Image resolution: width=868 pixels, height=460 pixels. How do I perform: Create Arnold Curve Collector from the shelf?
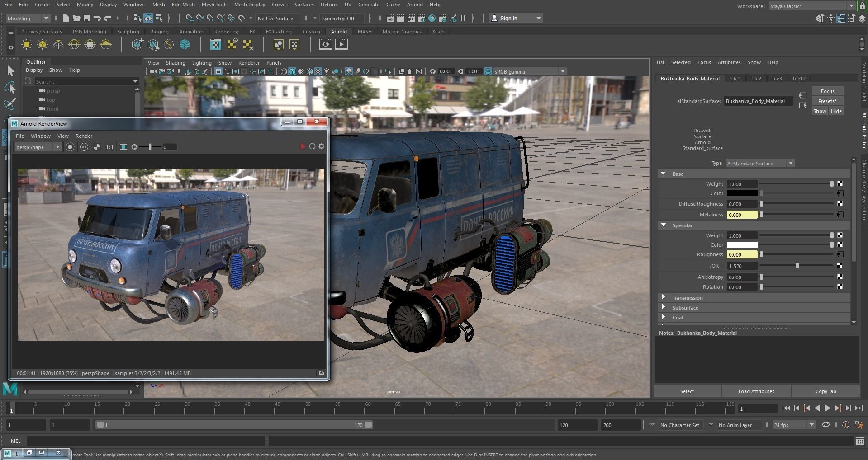tap(169, 44)
